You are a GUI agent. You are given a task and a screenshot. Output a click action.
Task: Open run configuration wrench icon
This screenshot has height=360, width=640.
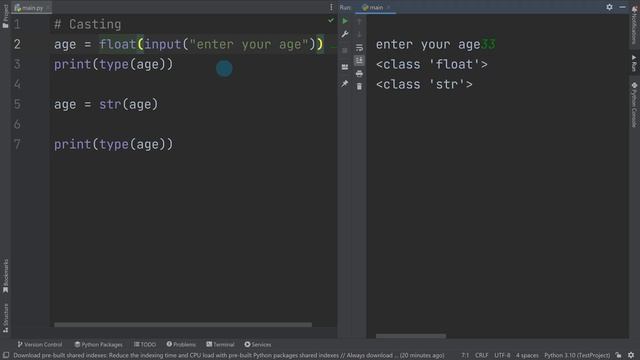pos(345,34)
